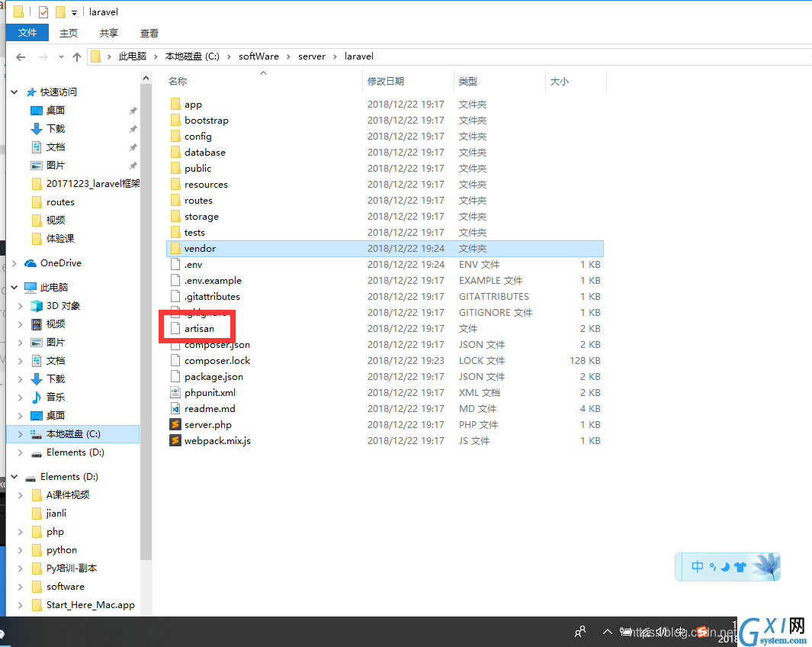
Task: Select the config folder icon
Action: (175, 137)
